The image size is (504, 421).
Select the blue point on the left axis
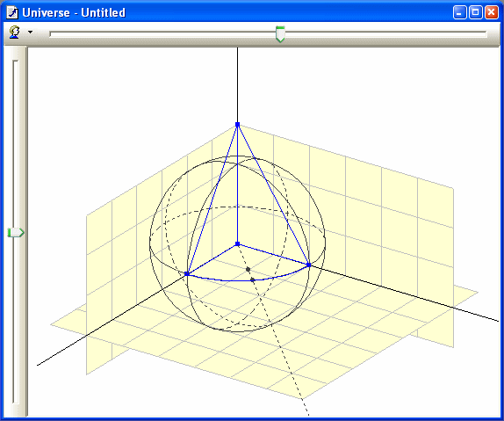tap(187, 273)
